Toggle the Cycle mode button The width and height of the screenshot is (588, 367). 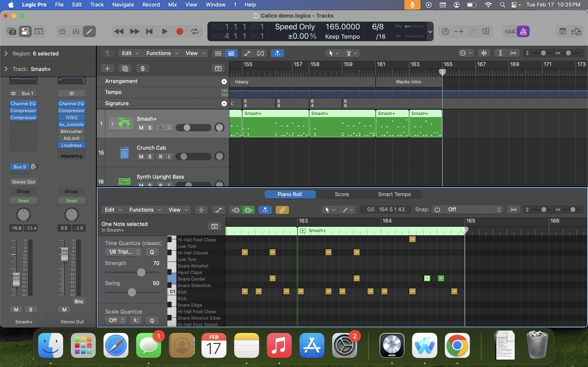pyautogui.click(x=195, y=32)
